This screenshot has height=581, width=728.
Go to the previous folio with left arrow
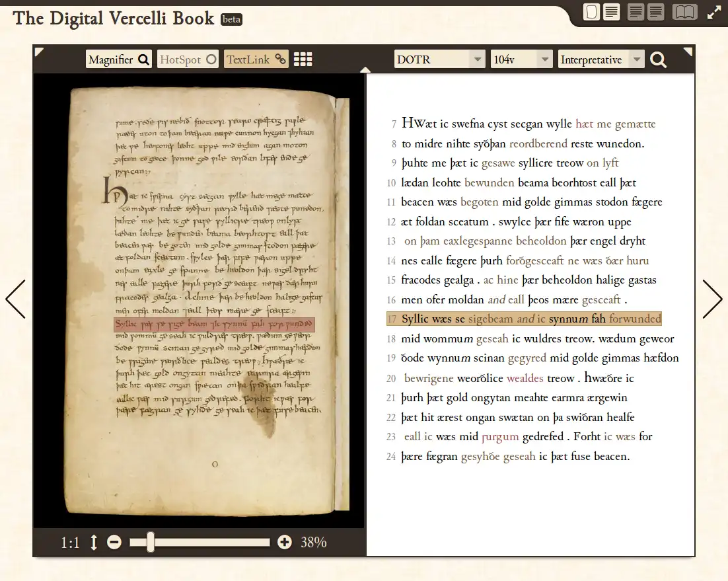click(15, 299)
